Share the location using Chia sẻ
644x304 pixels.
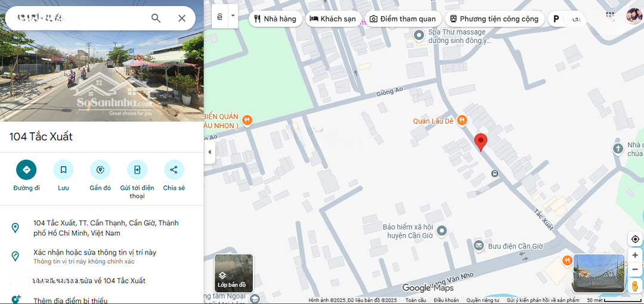(x=174, y=170)
